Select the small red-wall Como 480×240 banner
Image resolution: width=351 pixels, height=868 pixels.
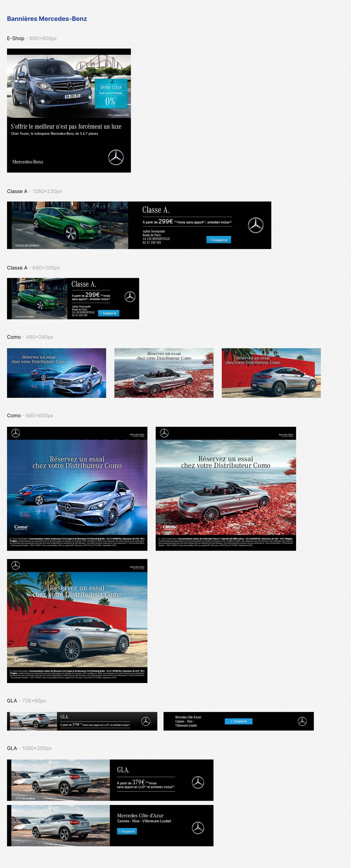tap(271, 373)
